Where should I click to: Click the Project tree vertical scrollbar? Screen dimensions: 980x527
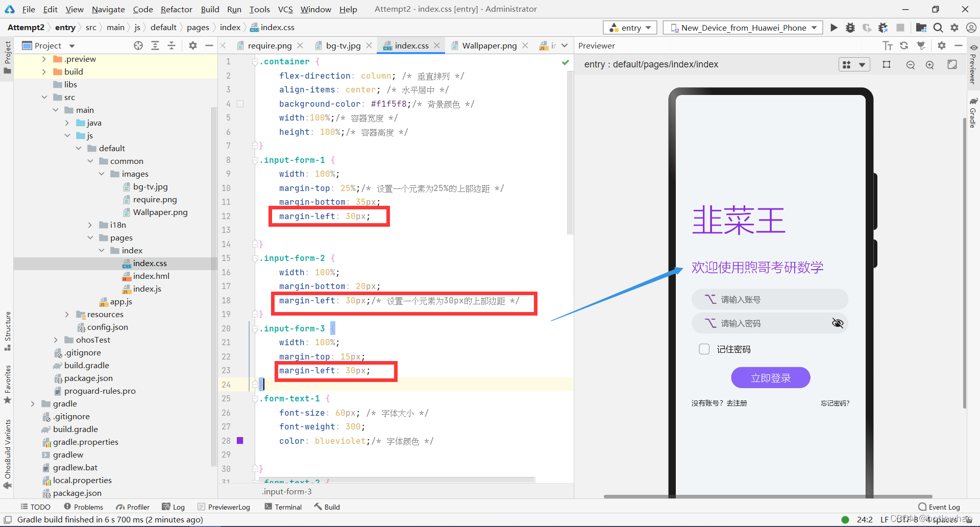(214, 286)
